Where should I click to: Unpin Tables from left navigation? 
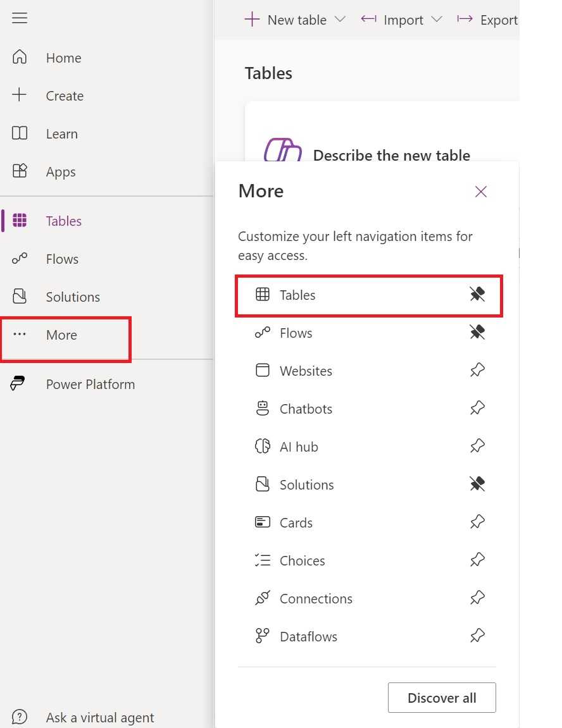click(477, 294)
